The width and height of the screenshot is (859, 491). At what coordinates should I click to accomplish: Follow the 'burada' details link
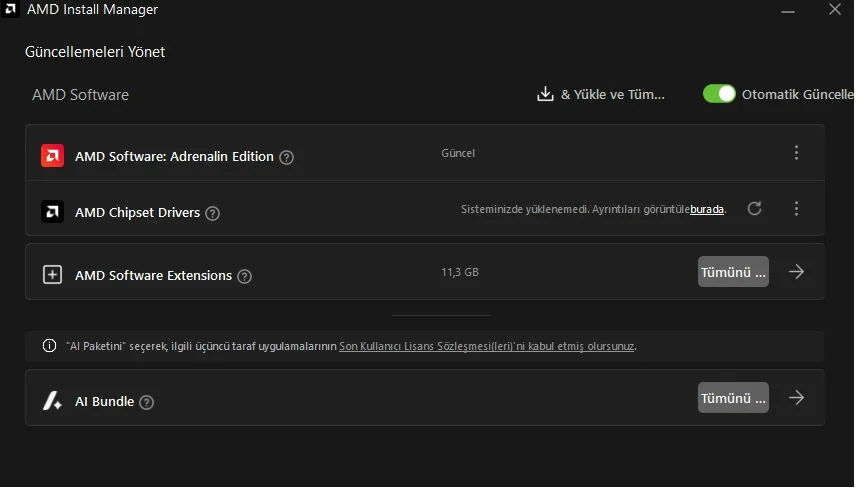(x=707, y=209)
